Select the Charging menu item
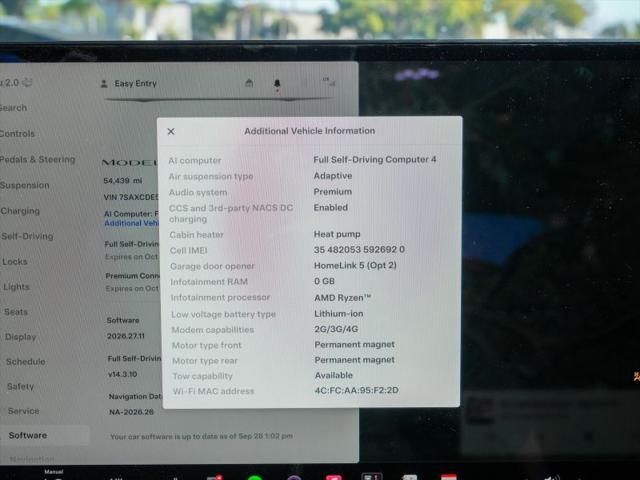Viewport: 640px width, 480px height. 20,211
